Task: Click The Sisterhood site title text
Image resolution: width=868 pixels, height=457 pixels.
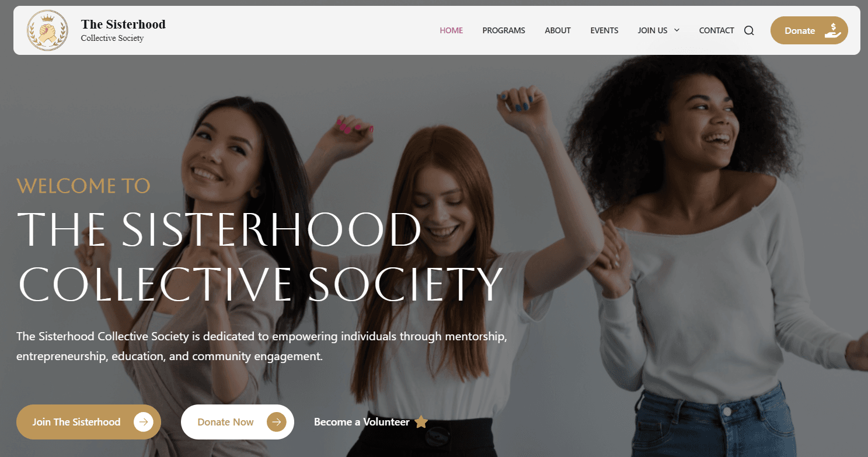Action: (x=123, y=25)
